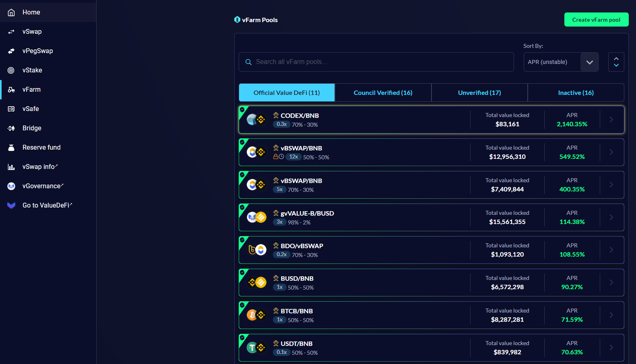Switch to the Unverified (17) tab
The width and height of the screenshot is (636, 364).
(479, 93)
